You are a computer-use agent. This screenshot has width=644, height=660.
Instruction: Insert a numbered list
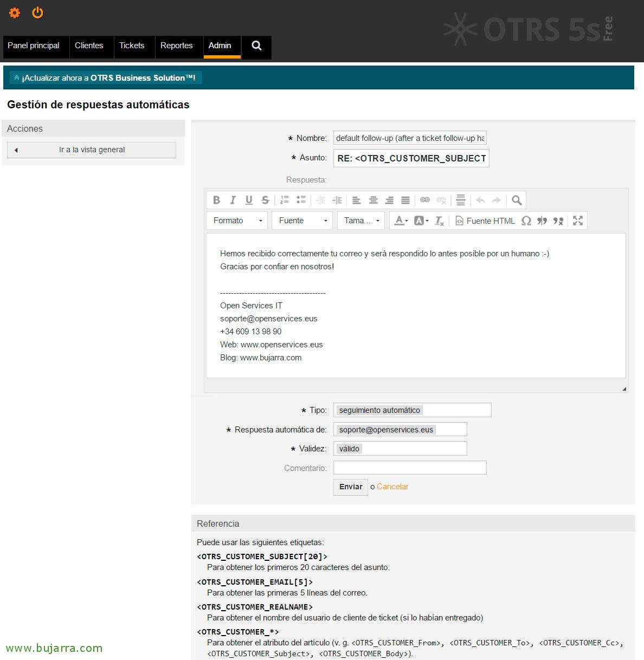[x=285, y=200]
